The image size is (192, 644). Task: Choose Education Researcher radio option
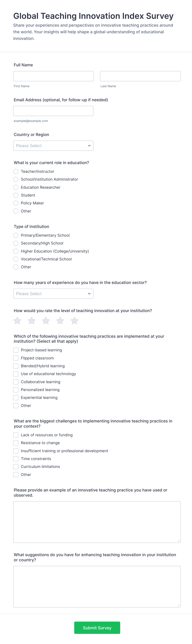[16, 187]
